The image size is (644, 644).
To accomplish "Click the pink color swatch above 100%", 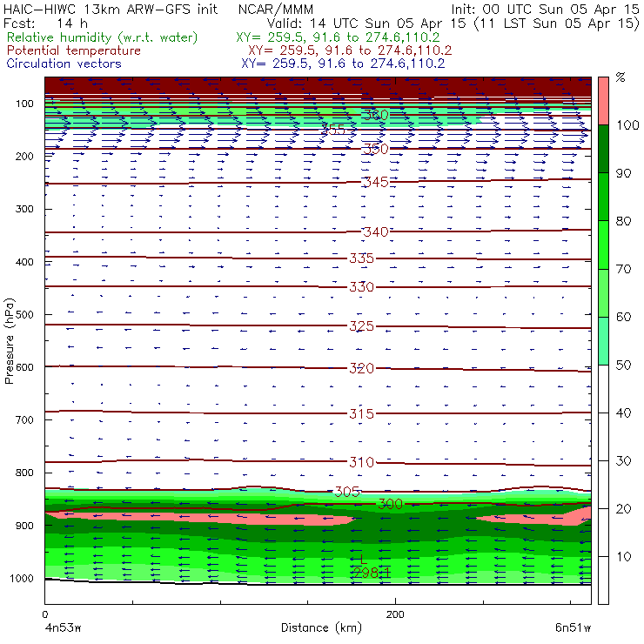I will click(603, 101).
